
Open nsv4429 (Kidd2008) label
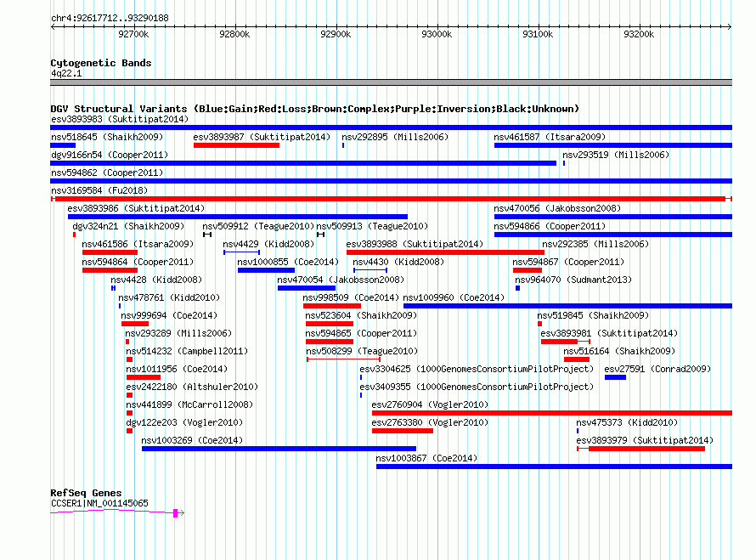coord(268,244)
